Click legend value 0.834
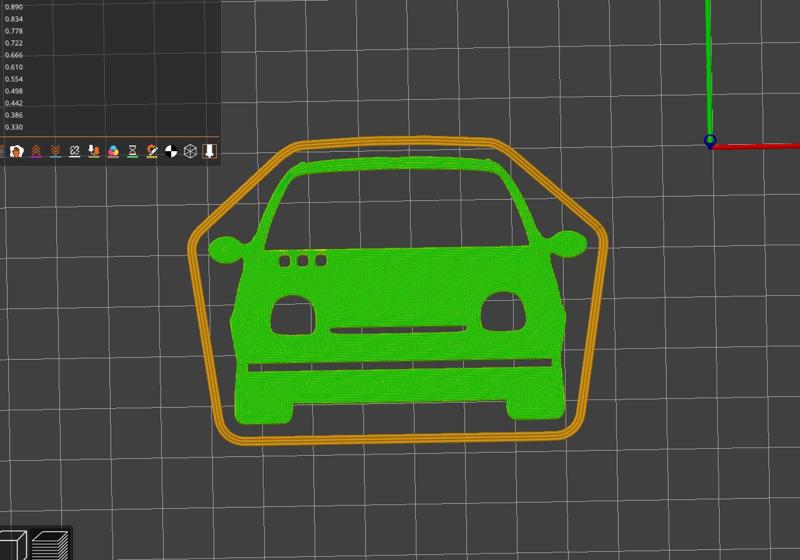 click(x=14, y=19)
